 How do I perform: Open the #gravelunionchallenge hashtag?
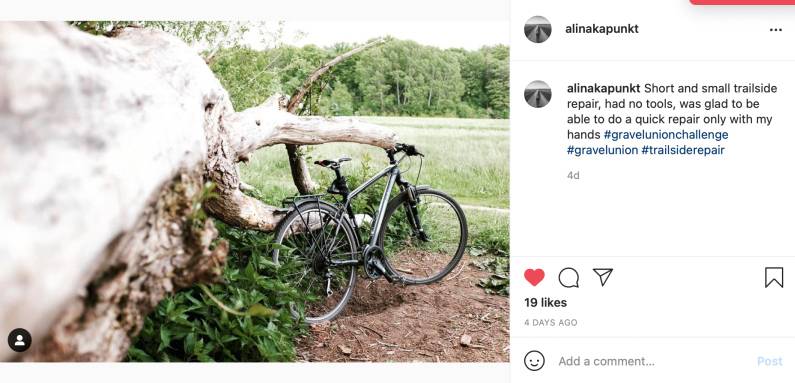click(666, 134)
